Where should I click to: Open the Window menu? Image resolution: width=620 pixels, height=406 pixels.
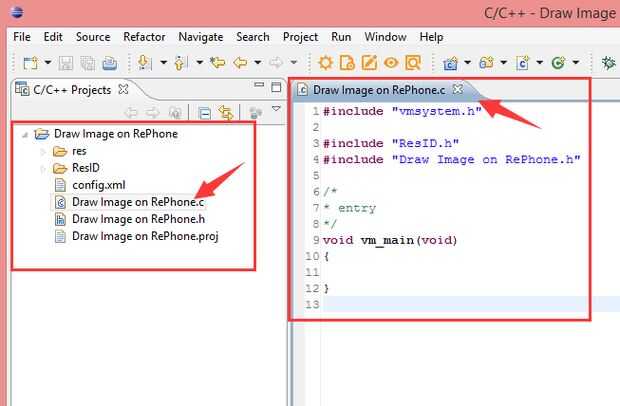(386, 37)
